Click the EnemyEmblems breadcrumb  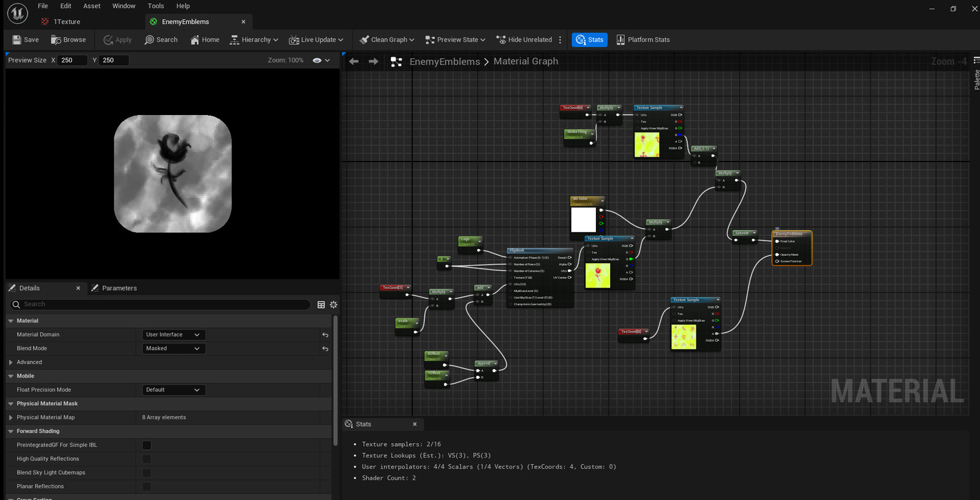coord(445,61)
